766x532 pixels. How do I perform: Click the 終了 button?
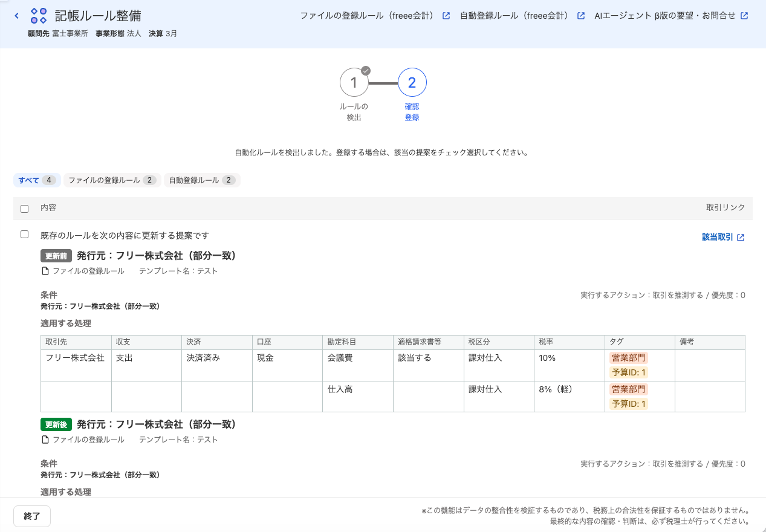[x=32, y=516]
